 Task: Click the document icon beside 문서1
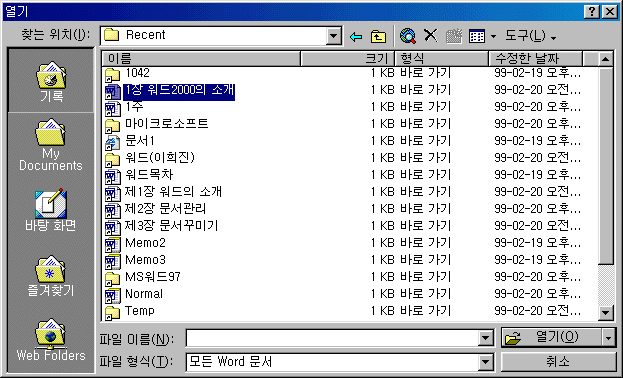click(x=112, y=142)
